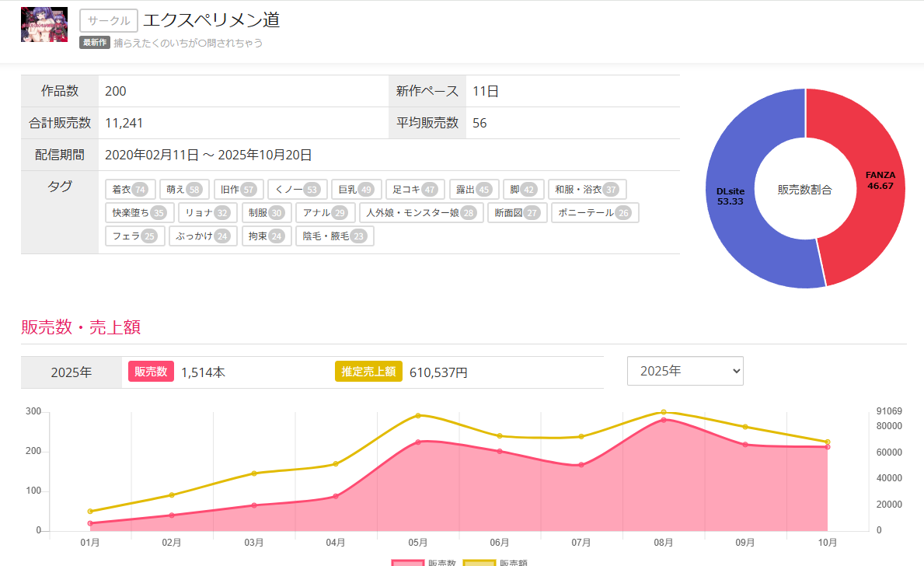Click the 08月 peak point on sales line
The width and height of the screenshot is (924, 566).
click(664, 420)
